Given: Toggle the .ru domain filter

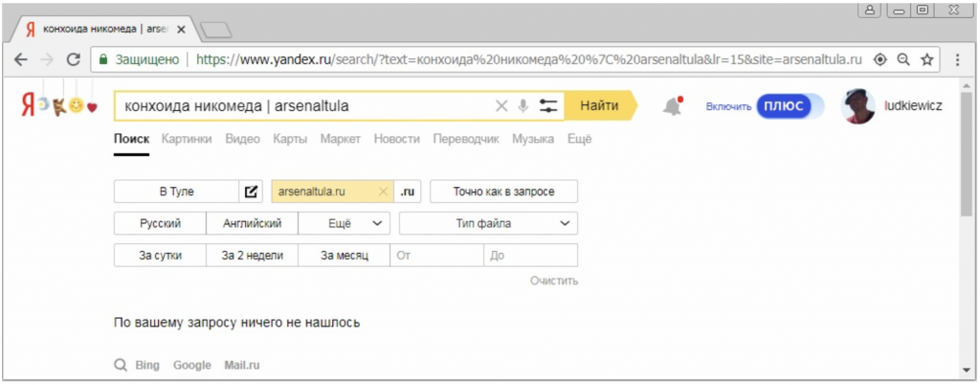Looking at the screenshot, I should pyautogui.click(x=408, y=192).
